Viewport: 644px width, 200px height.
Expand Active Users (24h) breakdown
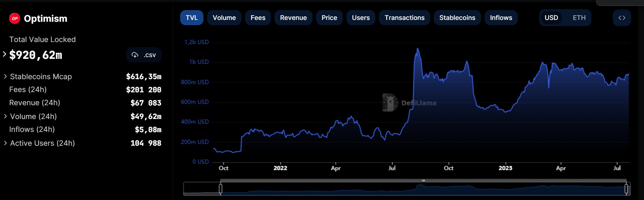[5, 143]
